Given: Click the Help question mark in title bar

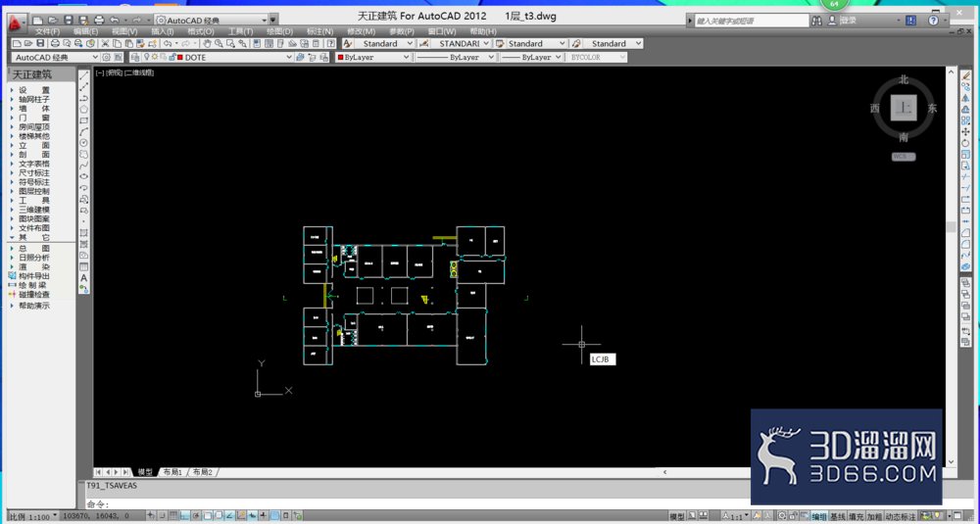Looking at the screenshot, I should coord(933,21).
